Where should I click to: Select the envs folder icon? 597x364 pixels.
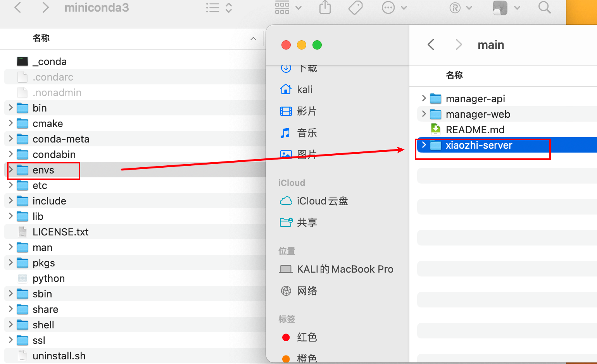pos(22,170)
